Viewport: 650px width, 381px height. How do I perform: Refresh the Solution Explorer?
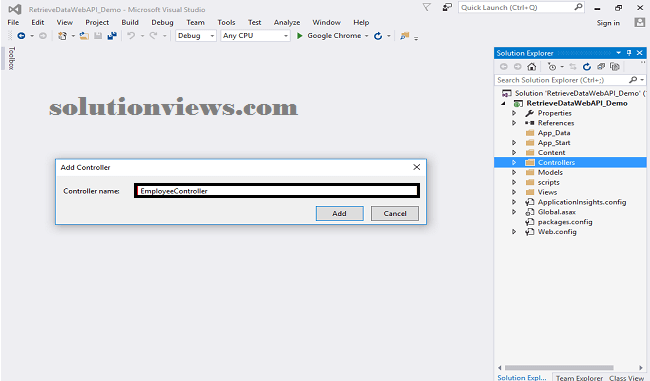click(x=587, y=66)
